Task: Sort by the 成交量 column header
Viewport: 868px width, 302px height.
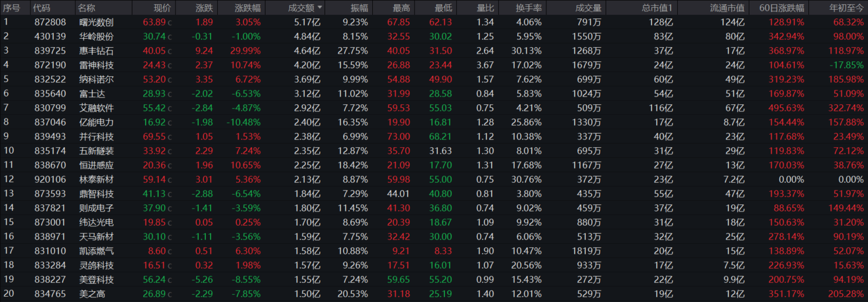Action: [588, 8]
